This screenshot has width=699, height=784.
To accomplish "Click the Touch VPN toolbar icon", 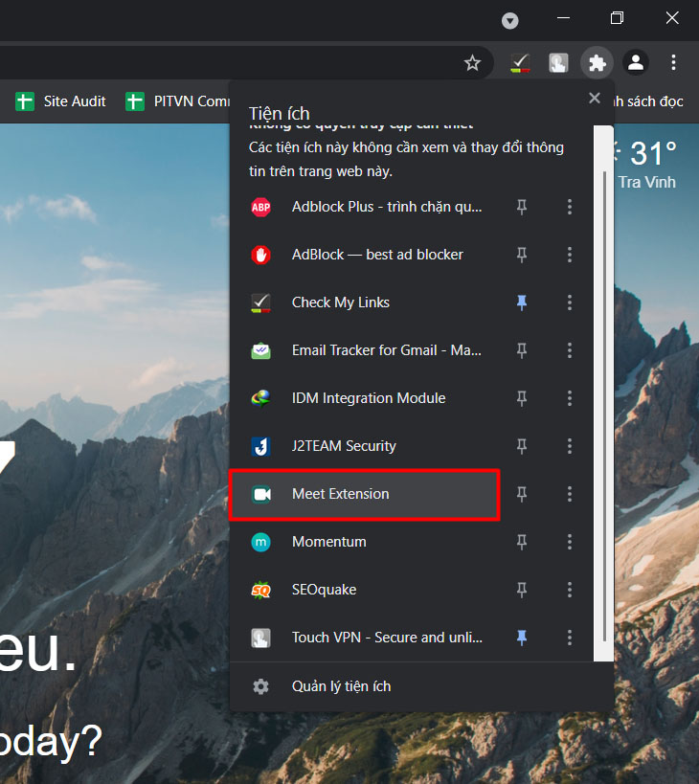I will click(558, 63).
